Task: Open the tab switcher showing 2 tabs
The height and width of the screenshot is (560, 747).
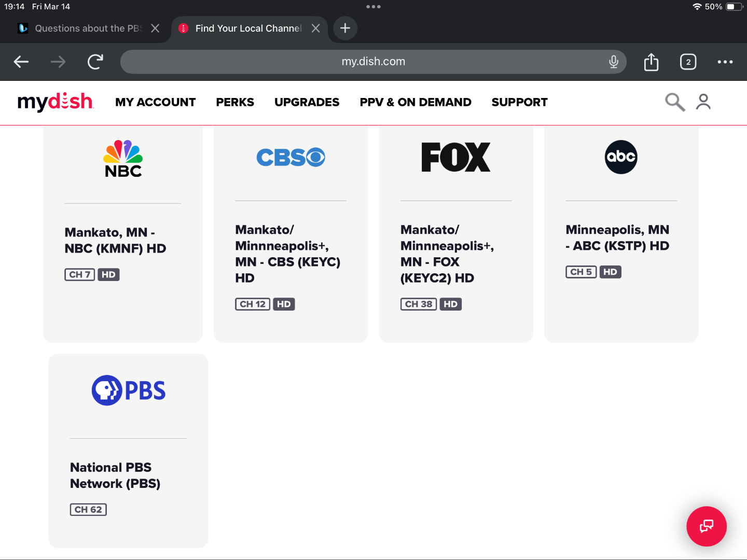Action: click(688, 62)
